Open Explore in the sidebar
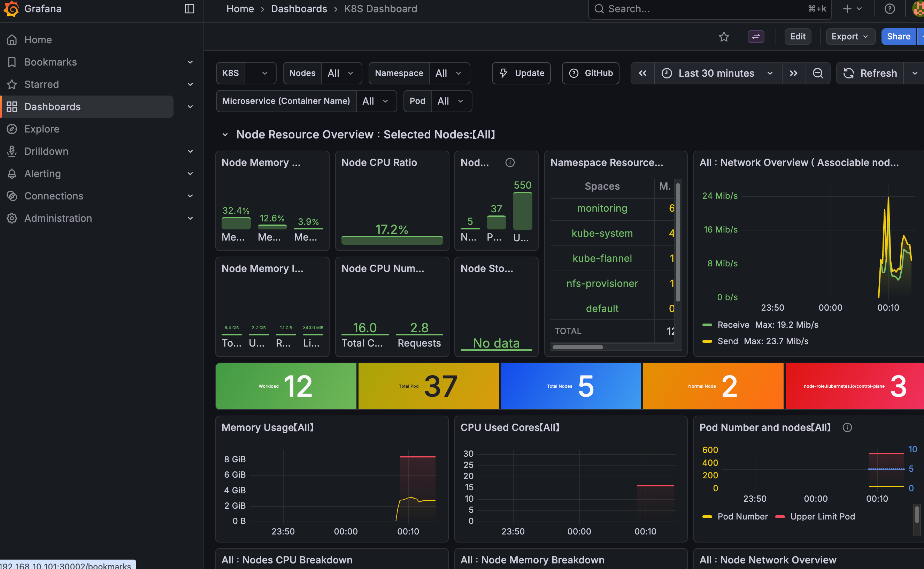Screen dimensions: 924x569 (x=42, y=129)
